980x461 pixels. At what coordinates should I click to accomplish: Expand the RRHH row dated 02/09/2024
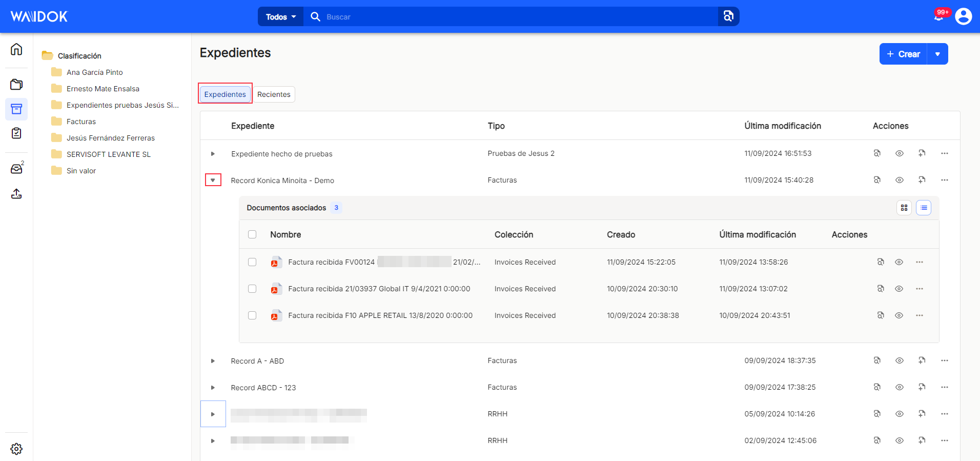click(213, 441)
